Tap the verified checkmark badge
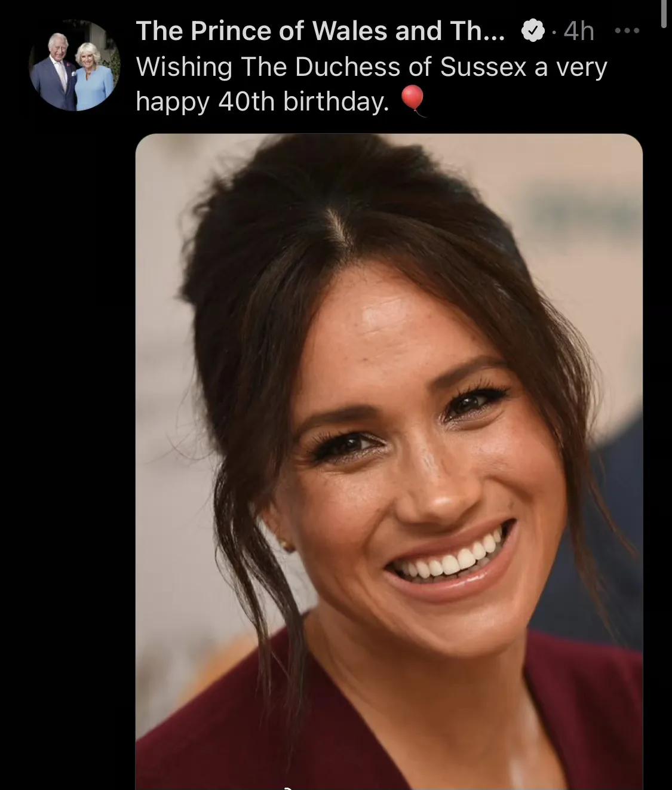 click(x=533, y=30)
